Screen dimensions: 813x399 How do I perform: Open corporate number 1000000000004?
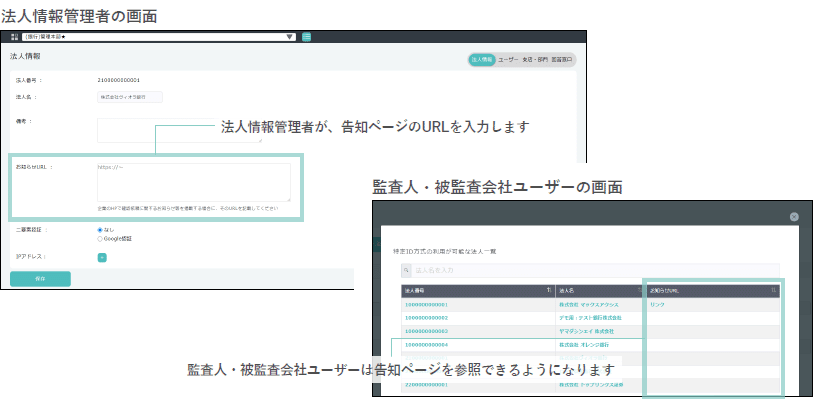pyautogui.click(x=426, y=345)
